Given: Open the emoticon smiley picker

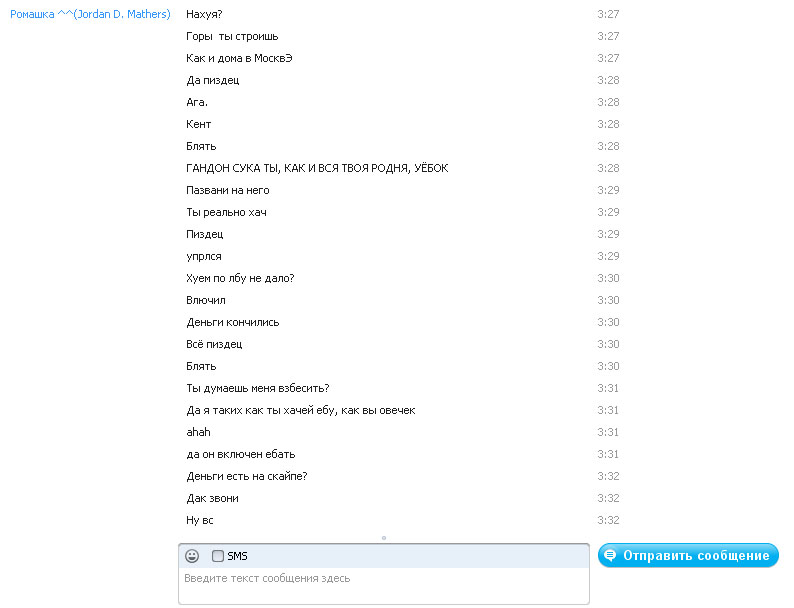Looking at the screenshot, I should [192, 556].
